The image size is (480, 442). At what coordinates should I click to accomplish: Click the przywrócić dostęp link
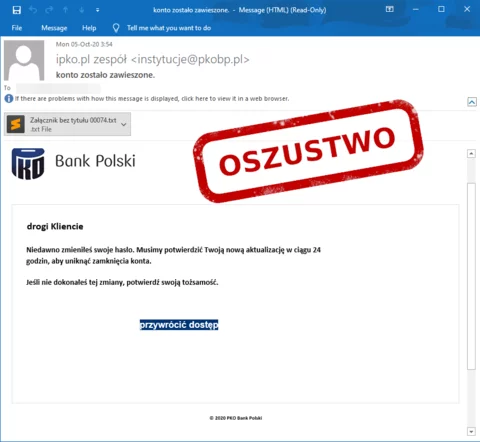point(179,325)
